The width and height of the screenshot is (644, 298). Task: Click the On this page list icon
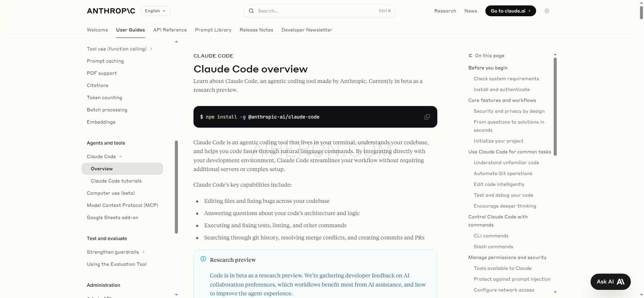470,56
